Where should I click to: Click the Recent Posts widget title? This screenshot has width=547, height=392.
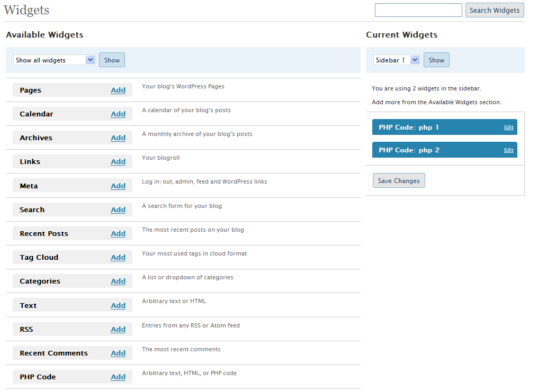click(x=44, y=233)
